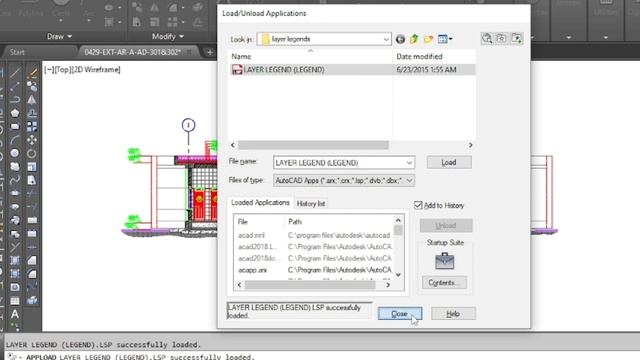Open the Views menu dropdown arrow
This screenshot has width=640, height=360.
click(451, 39)
